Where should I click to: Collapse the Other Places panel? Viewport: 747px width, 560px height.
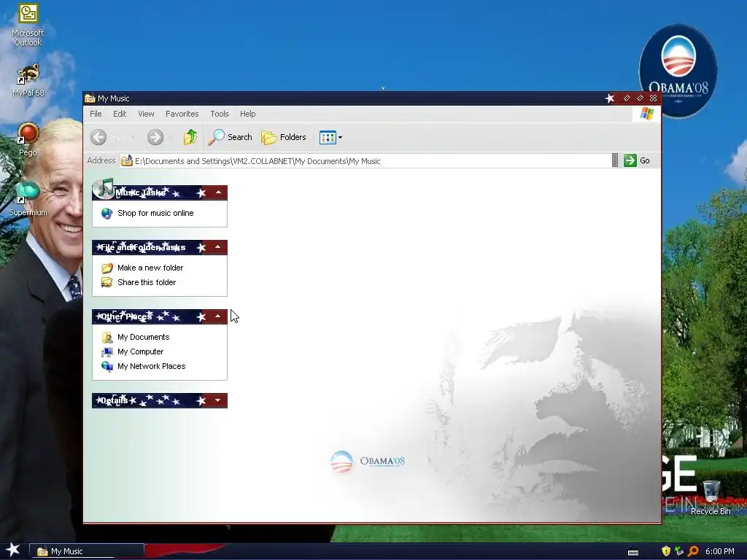point(217,316)
